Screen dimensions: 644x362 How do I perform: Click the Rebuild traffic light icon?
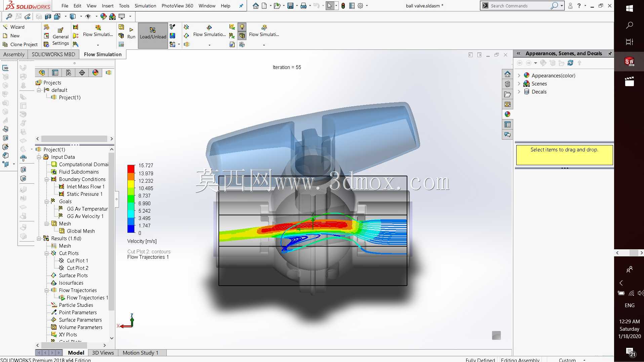pyautogui.click(x=343, y=6)
